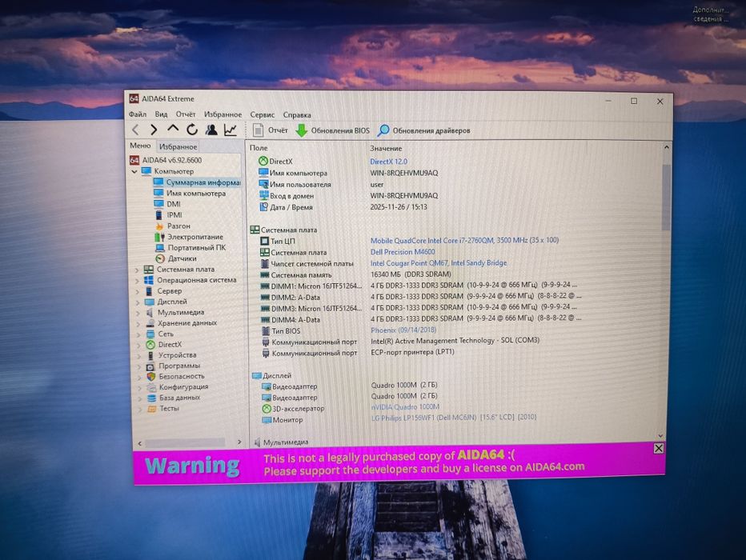Viewport: 746px width, 560px height.
Task: Go back with the left arrow toolbar icon
Action: 135,130
